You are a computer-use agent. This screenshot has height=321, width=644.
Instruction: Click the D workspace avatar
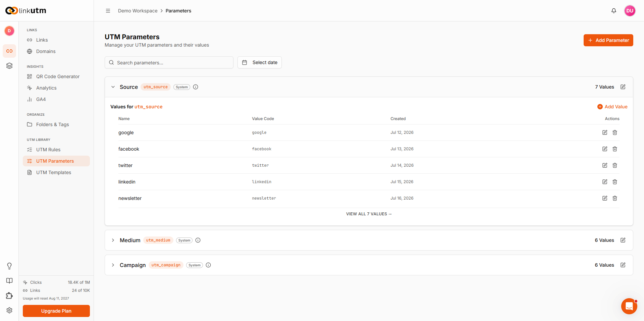(9, 31)
